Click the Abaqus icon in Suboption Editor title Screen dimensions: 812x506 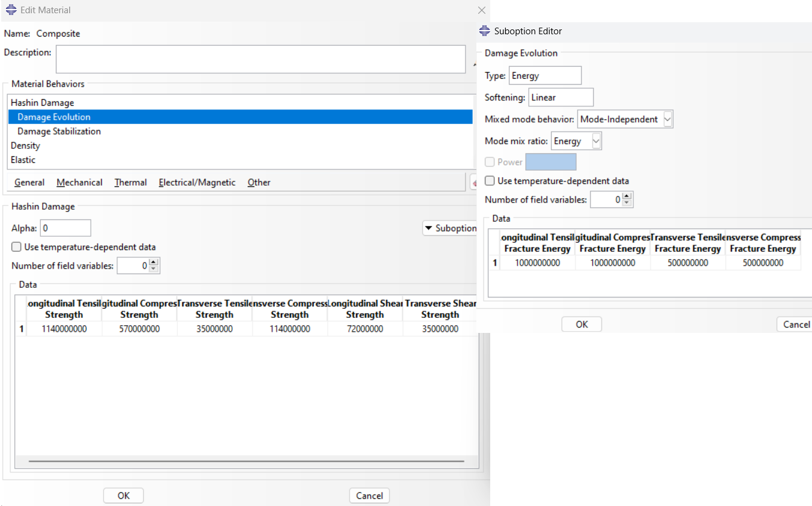tap(484, 31)
